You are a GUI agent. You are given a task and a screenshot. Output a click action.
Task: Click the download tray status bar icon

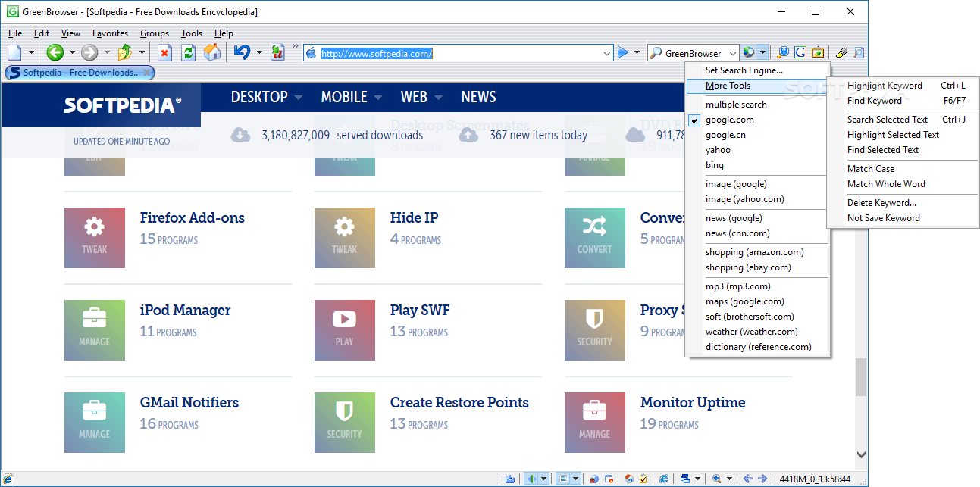tap(510, 479)
